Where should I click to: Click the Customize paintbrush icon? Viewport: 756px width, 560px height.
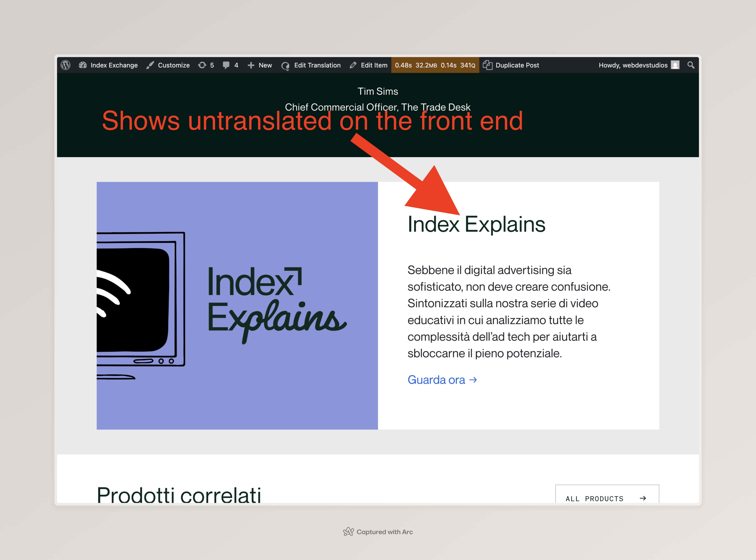tap(150, 65)
